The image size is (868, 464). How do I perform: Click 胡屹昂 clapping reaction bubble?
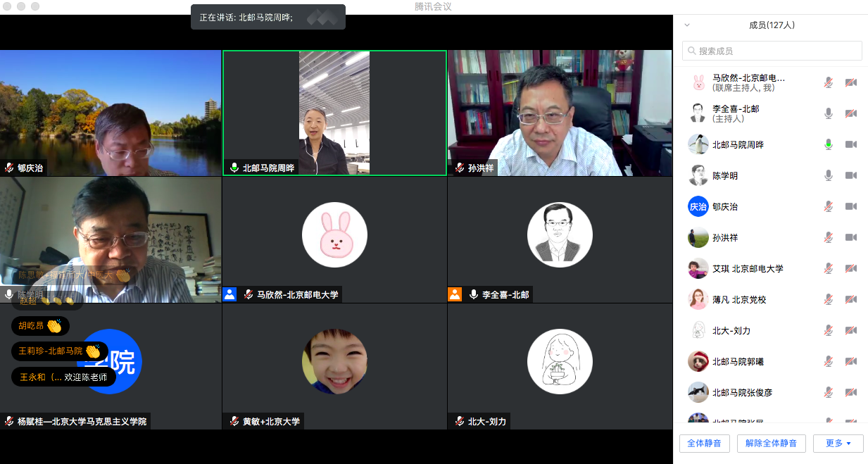point(40,326)
